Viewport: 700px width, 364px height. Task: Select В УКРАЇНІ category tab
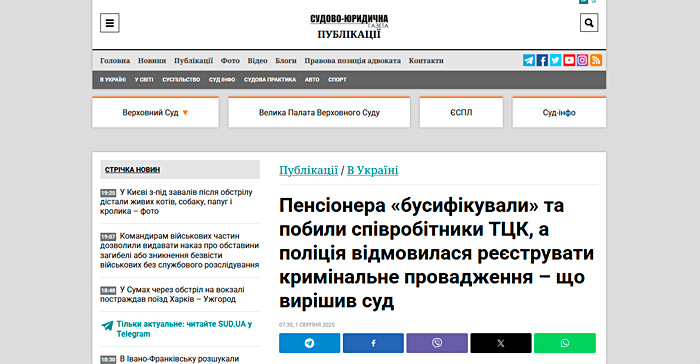coord(113,79)
